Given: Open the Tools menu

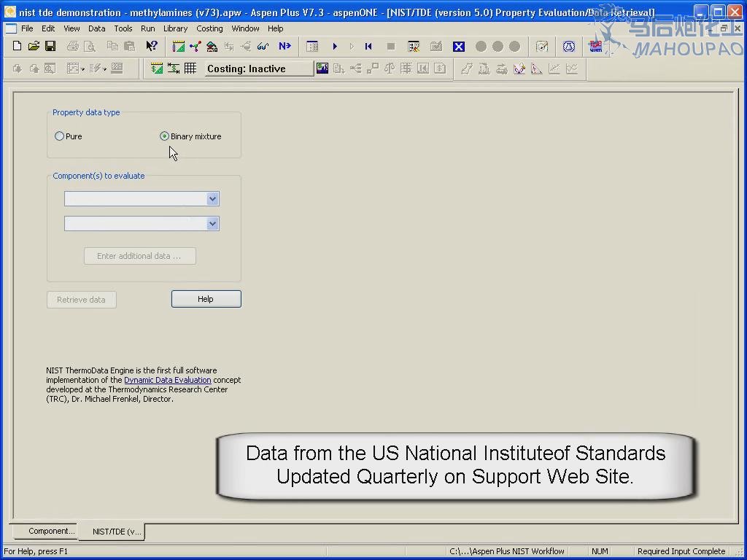Looking at the screenshot, I should pos(123,28).
